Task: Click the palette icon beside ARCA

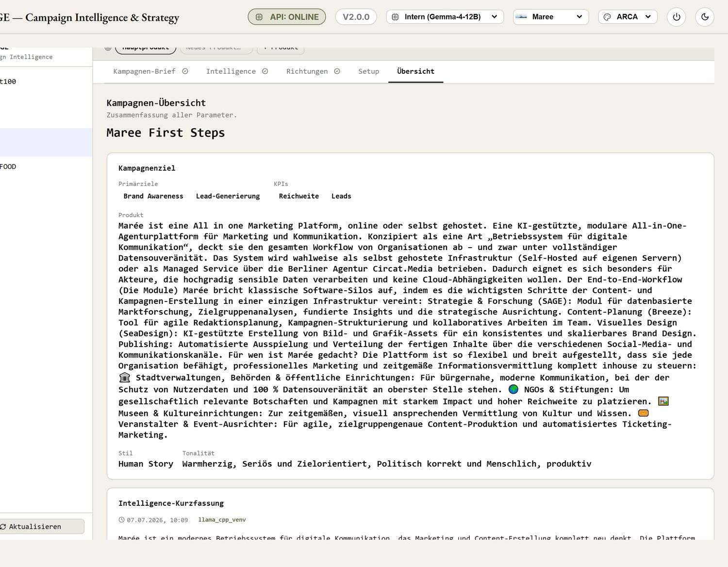Action: (x=607, y=17)
